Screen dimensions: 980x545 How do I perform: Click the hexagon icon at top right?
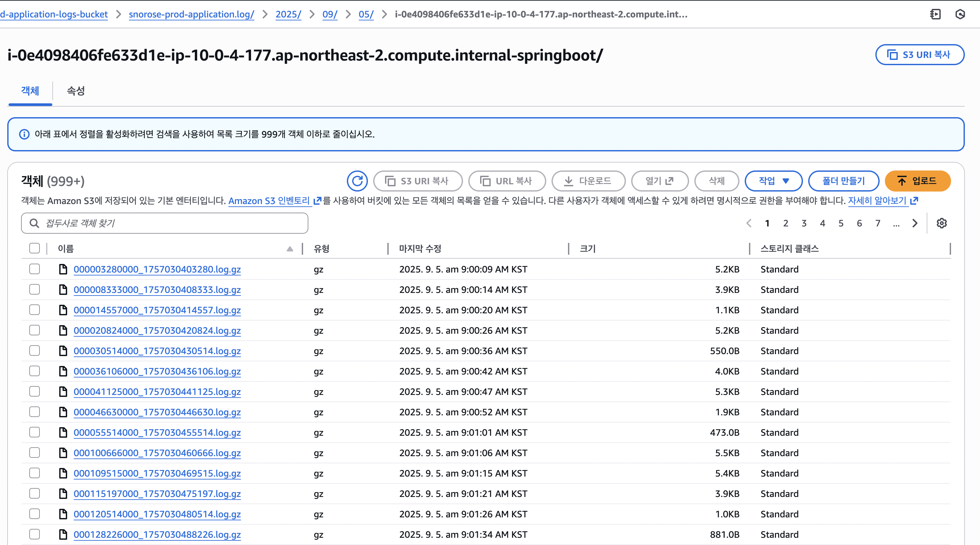(x=960, y=14)
